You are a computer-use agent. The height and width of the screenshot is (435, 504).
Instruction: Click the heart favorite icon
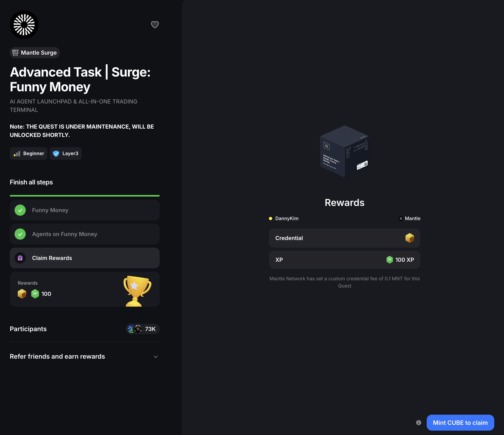coord(155,25)
